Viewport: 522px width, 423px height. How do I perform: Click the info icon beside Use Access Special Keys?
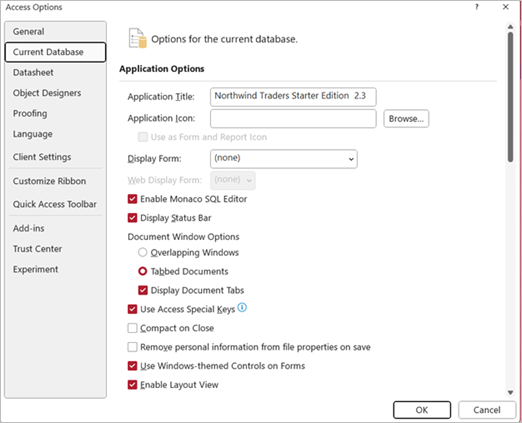242,307
